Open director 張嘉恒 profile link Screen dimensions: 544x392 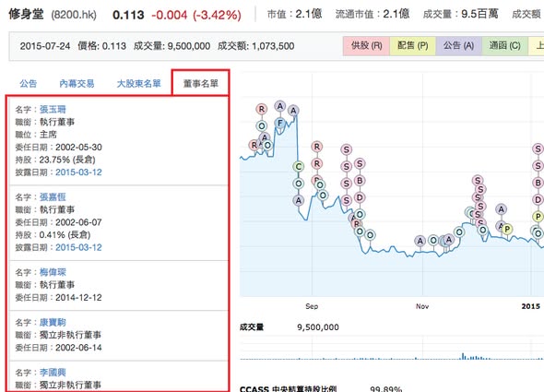coord(53,196)
